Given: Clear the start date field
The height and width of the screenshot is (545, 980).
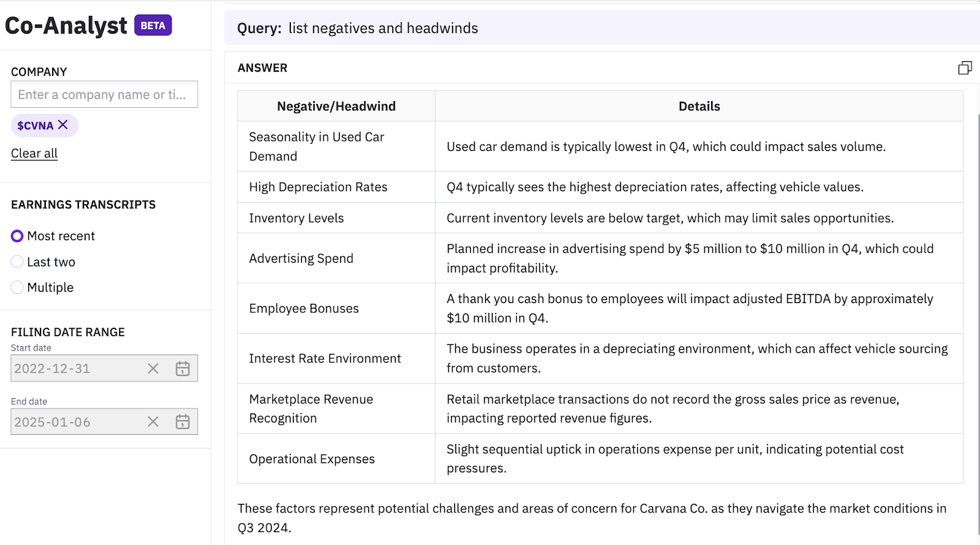Looking at the screenshot, I should 153,369.
